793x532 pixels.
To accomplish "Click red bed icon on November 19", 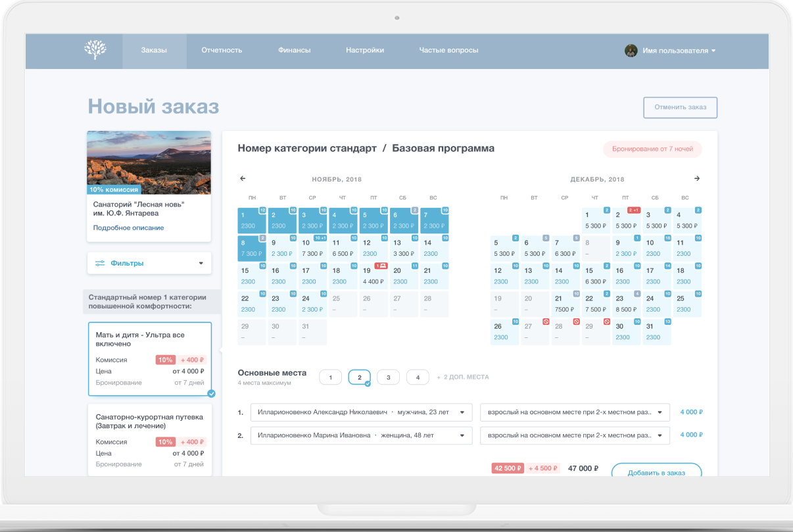I will pyautogui.click(x=380, y=266).
